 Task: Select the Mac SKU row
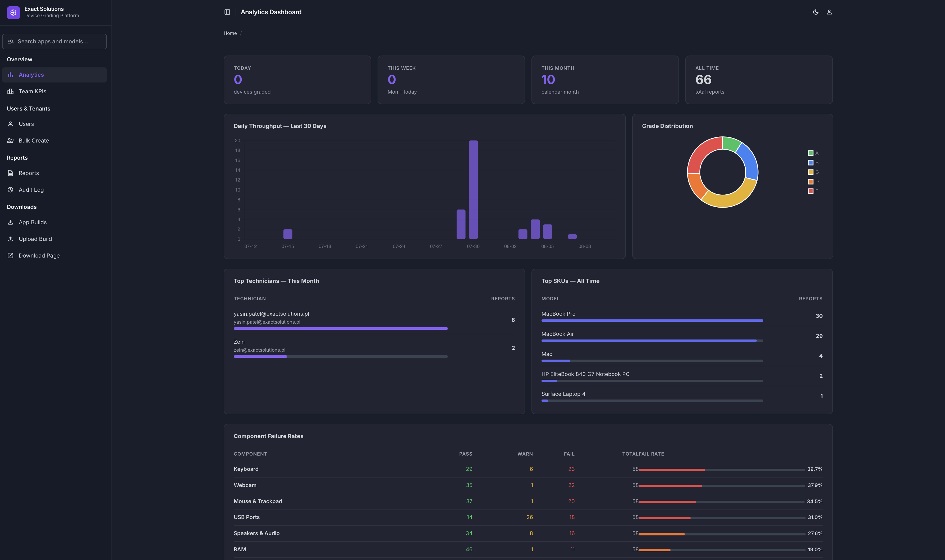[682, 356]
